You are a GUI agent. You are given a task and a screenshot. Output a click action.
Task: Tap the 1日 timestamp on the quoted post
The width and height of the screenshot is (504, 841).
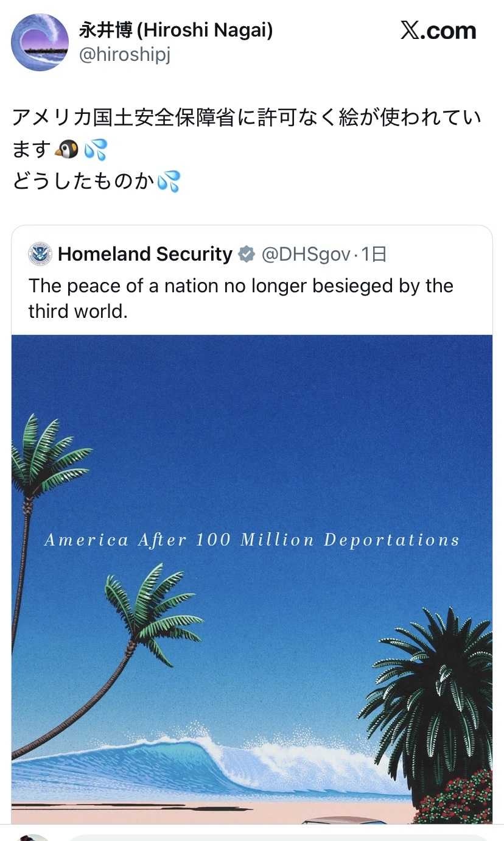click(x=374, y=255)
